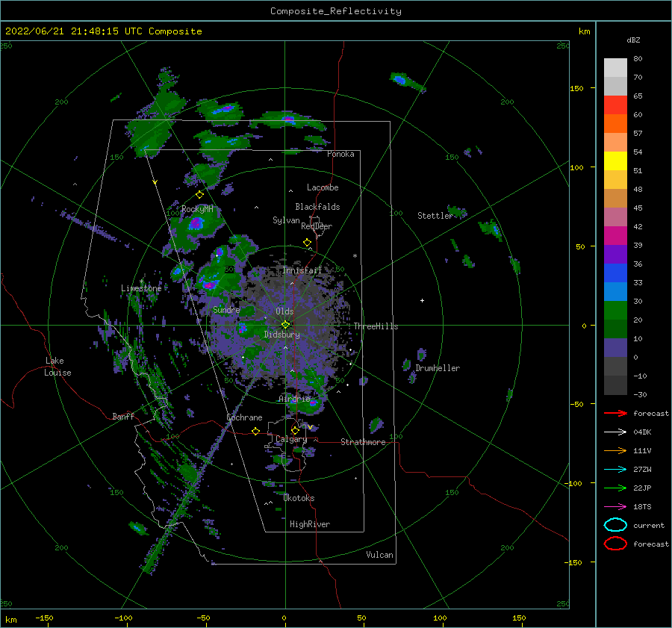Select the orange 57 dBZ color band
672x628 pixels.
tap(615, 123)
